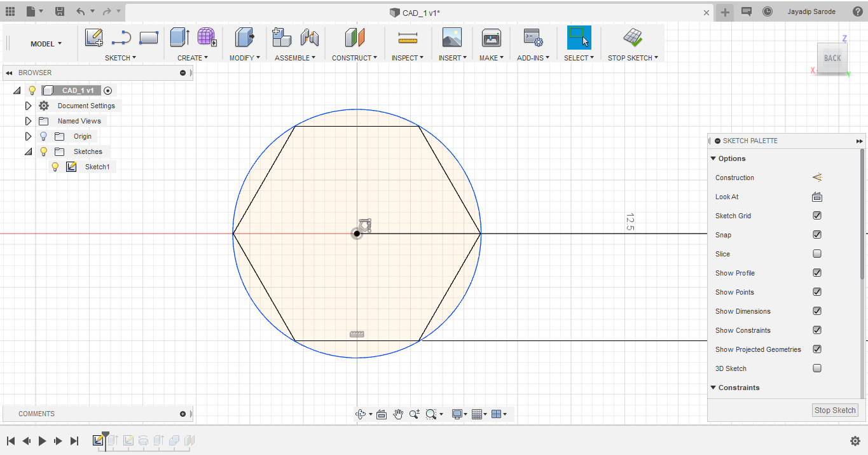The height and width of the screenshot is (455, 868).
Task: Open the MODIFY menu
Action: click(x=244, y=58)
